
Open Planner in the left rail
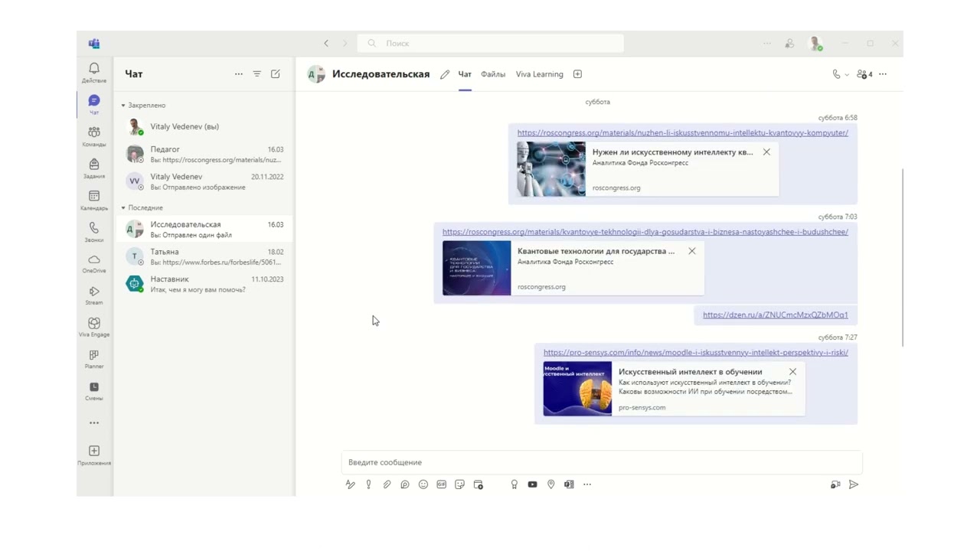click(94, 360)
